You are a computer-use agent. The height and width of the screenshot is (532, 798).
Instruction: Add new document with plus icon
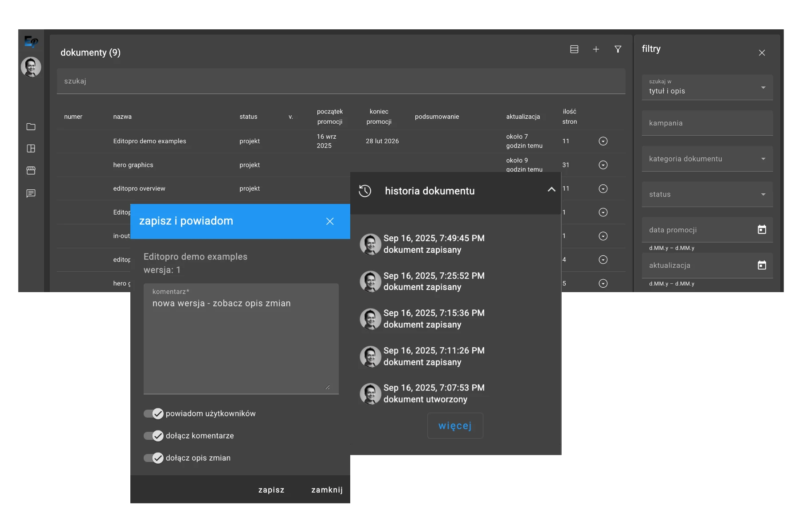pos(596,49)
